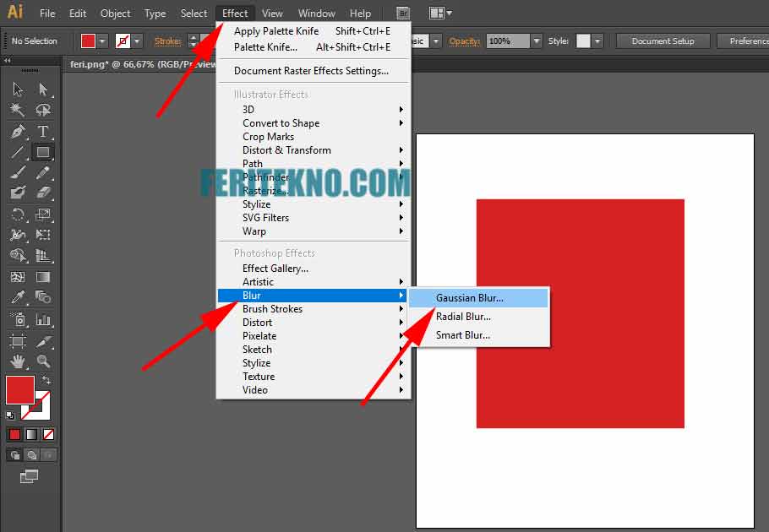
Task: Set the paint mode to None
Action: click(x=48, y=434)
